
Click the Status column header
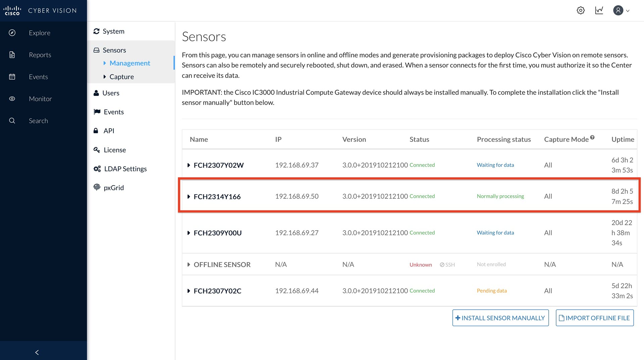pyautogui.click(x=419, y=139)
